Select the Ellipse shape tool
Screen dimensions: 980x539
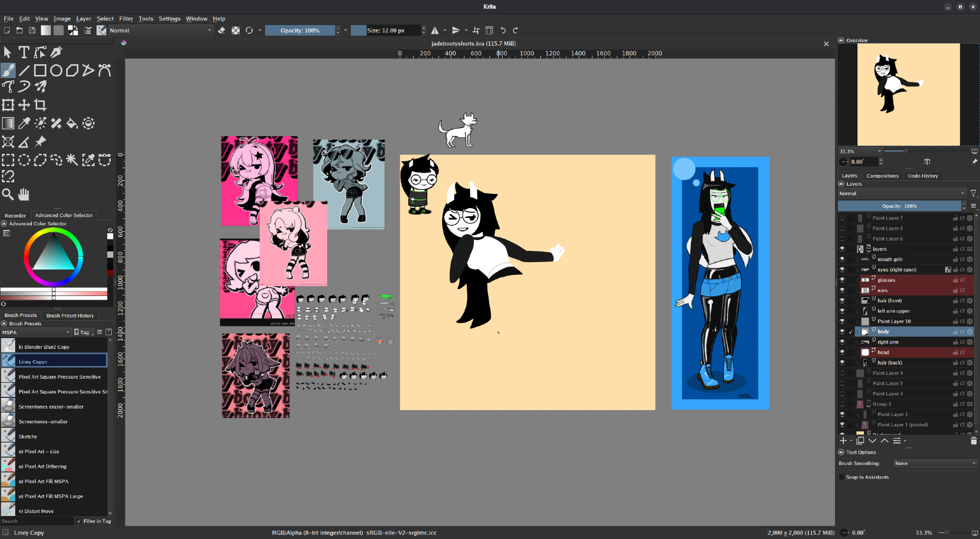(56, 71)
